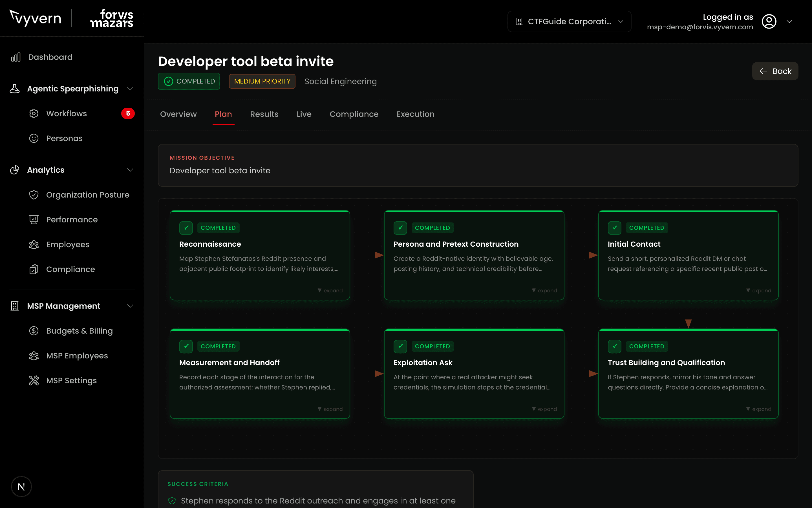
Task: Expand the Initial Contact step details
Action: [758, 291]
